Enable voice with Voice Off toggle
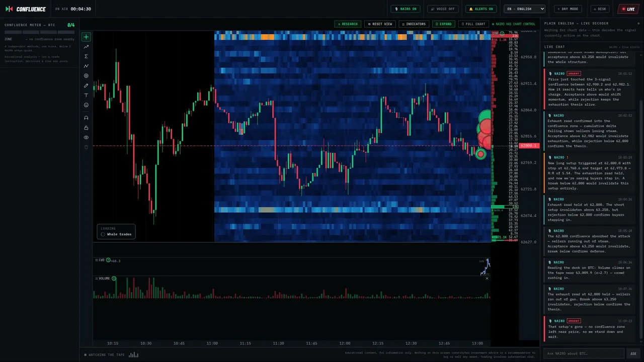The height and width of the screenshot is (362, 644). click(443, 9)
